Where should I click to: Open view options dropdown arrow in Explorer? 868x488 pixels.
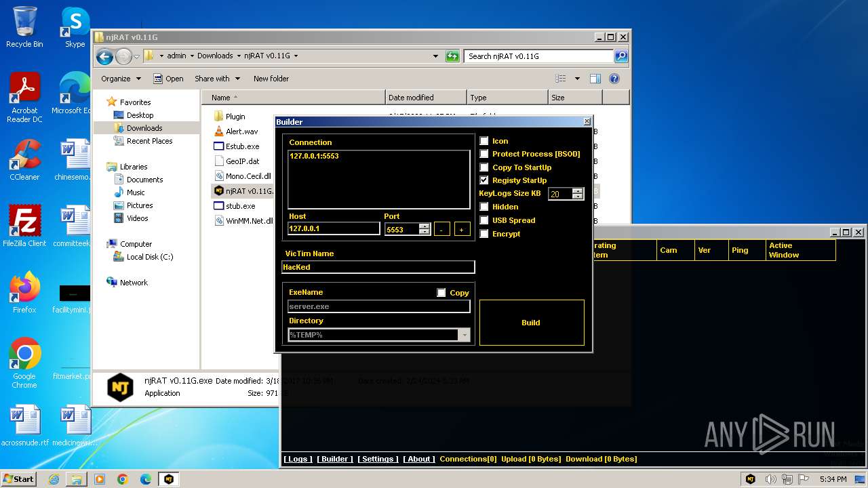[x=577, y=79]
